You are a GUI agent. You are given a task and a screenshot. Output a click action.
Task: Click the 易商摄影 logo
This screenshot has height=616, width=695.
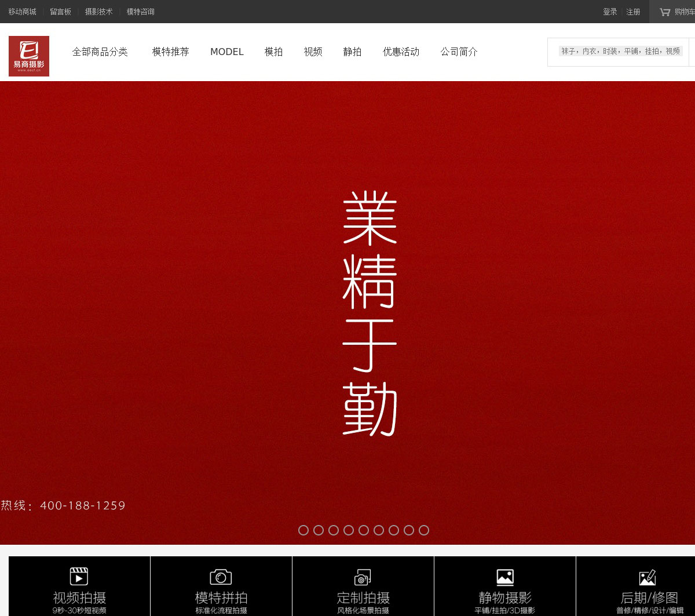coord(29,56)
